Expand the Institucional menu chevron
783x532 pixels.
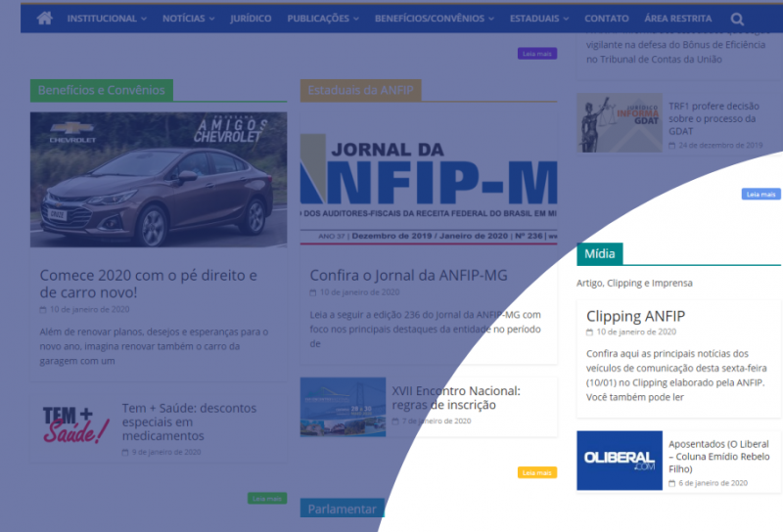coord(144,19)
